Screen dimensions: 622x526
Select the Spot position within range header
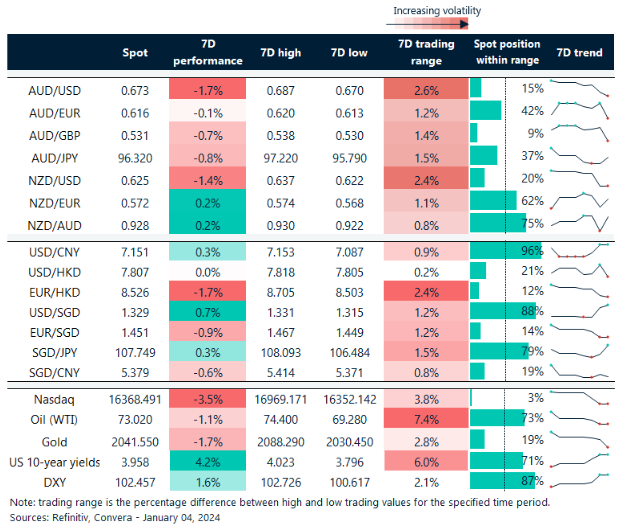pos(506,52)
